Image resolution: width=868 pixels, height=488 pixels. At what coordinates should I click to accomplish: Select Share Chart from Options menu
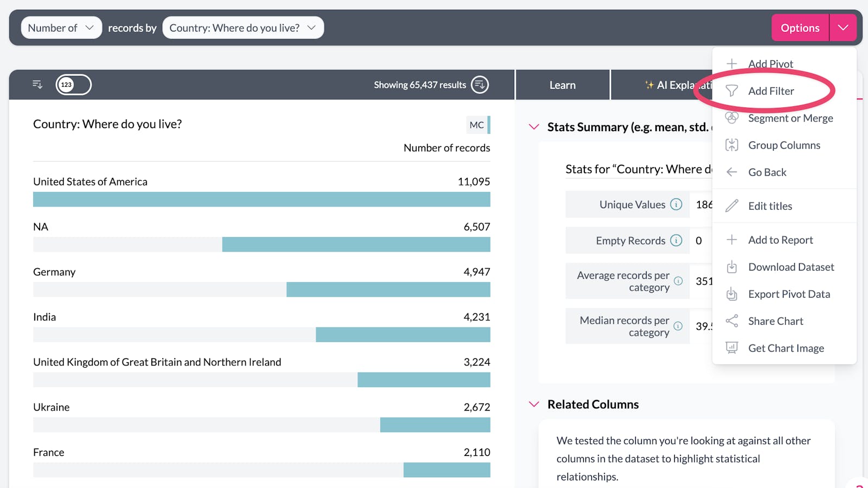(x=775, y=321)
